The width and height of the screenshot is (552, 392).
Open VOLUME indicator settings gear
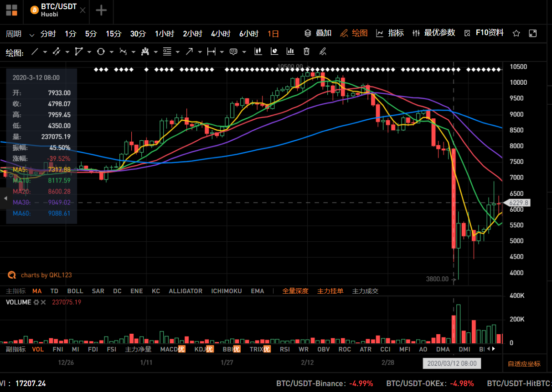coord(36,302)
